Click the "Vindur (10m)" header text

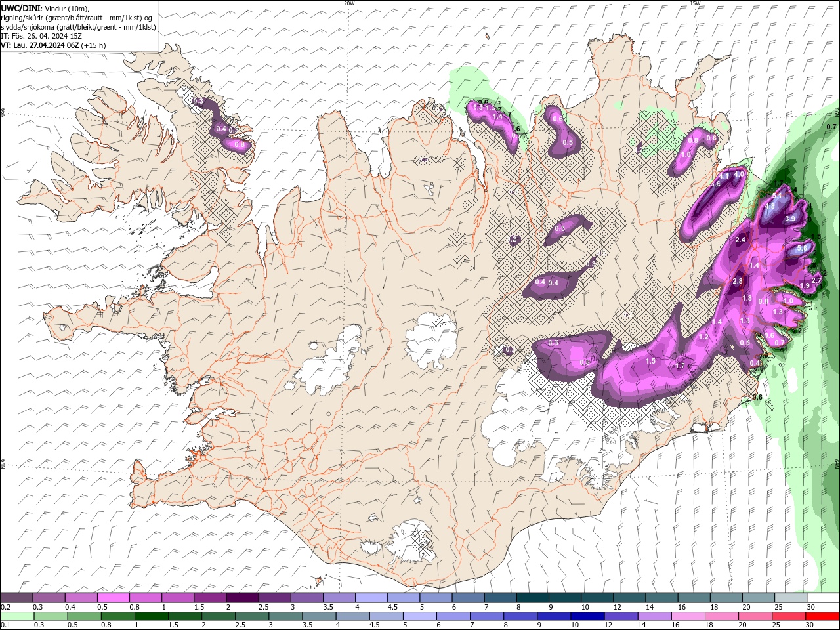click(65, 8)
